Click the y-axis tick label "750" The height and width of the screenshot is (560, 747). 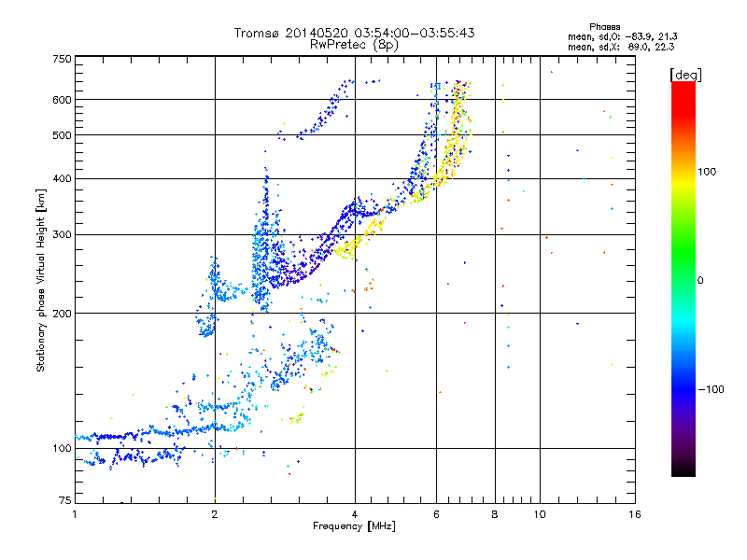tap(62, 59)
